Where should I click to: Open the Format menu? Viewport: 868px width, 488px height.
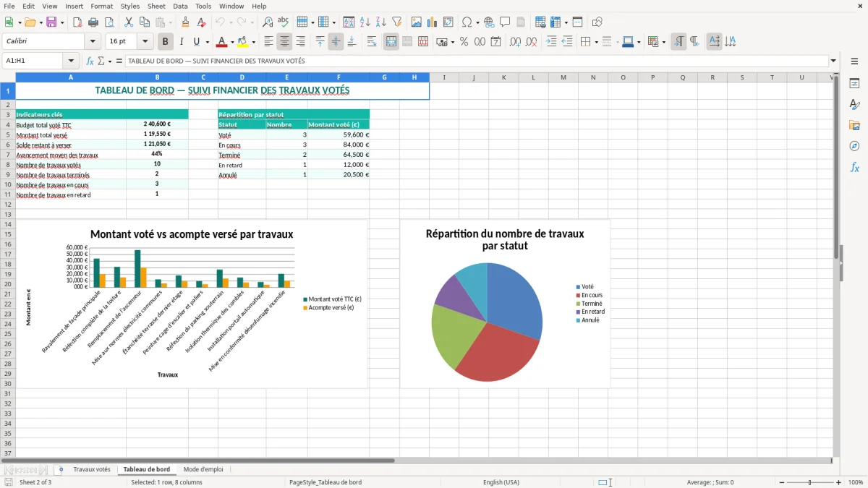click(x=102, y=6)
